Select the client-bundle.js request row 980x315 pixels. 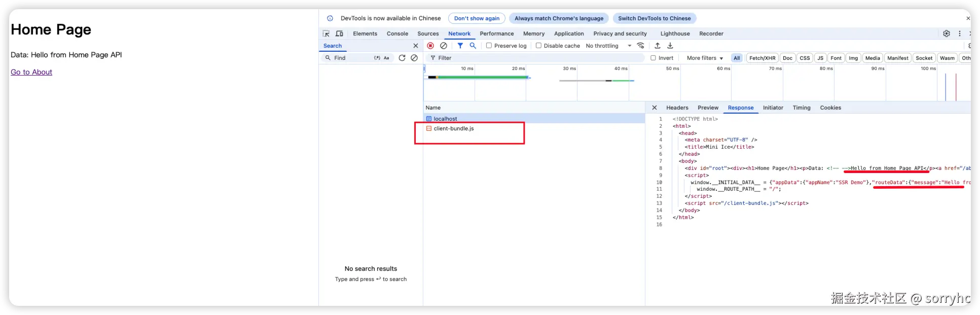[x=534, y=128]
